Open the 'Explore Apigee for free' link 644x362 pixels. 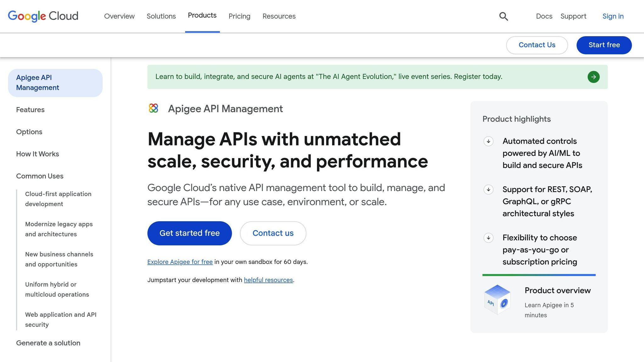(x=180, y=262)
